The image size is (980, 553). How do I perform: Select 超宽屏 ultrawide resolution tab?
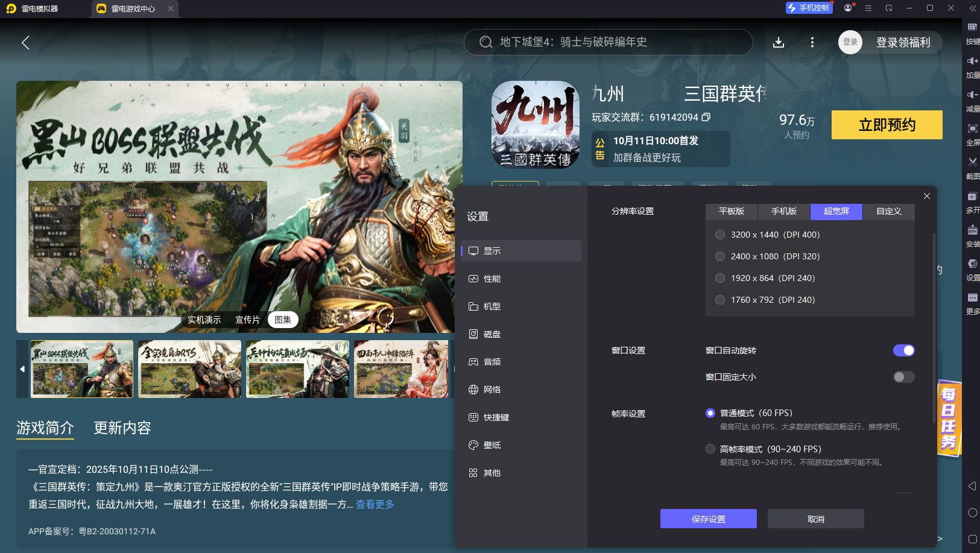[836, 212]
